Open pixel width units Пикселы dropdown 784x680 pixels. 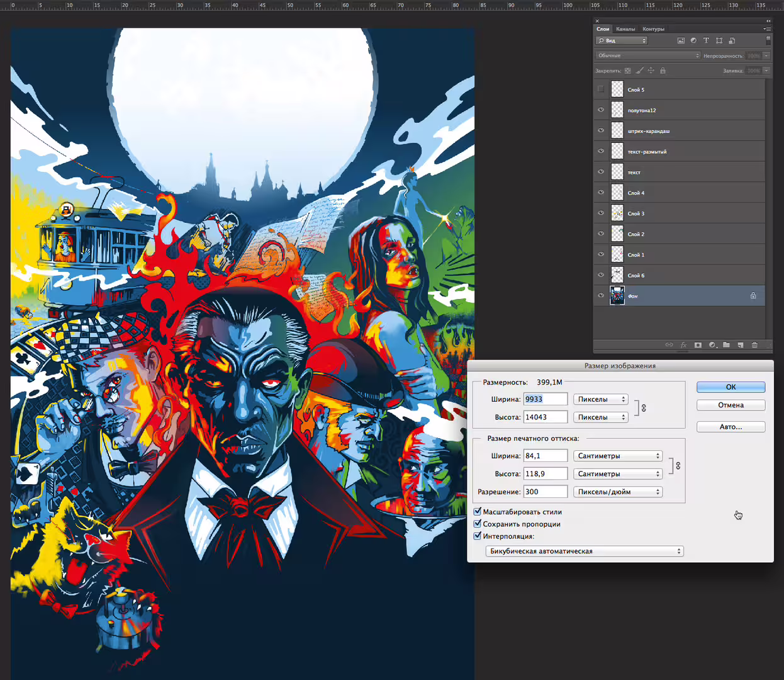(x=601, y=399)
